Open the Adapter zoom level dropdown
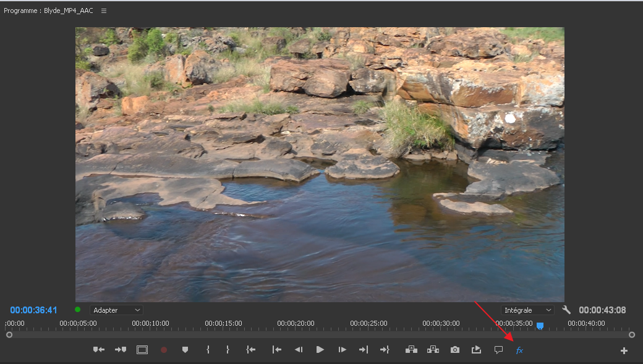The width and height of the screenshot is (643, 364). 116,310
